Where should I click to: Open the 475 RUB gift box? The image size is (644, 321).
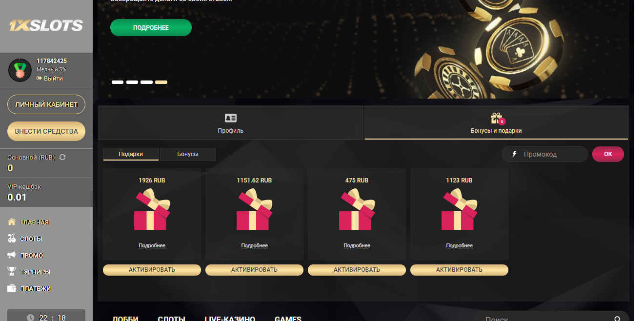(357, 210)
